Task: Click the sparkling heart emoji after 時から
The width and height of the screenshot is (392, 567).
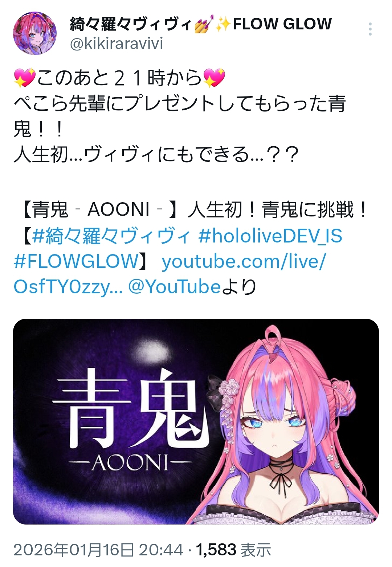Action: tap(214, 78)
